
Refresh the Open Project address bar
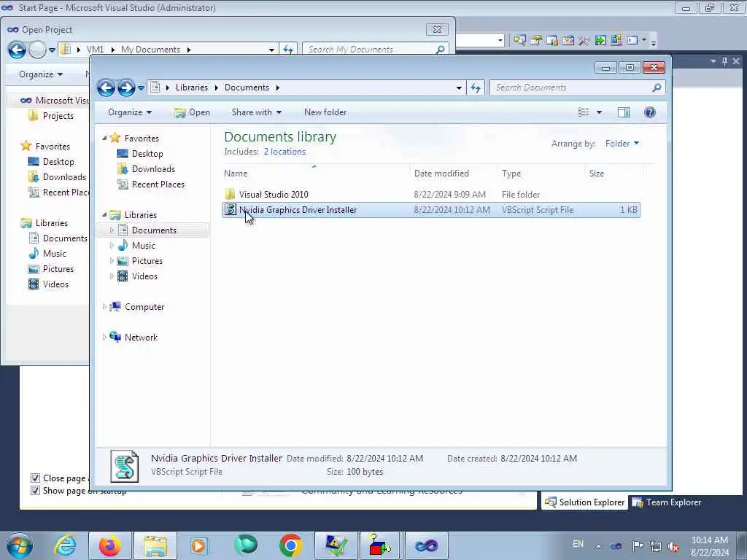click(288, 50)
